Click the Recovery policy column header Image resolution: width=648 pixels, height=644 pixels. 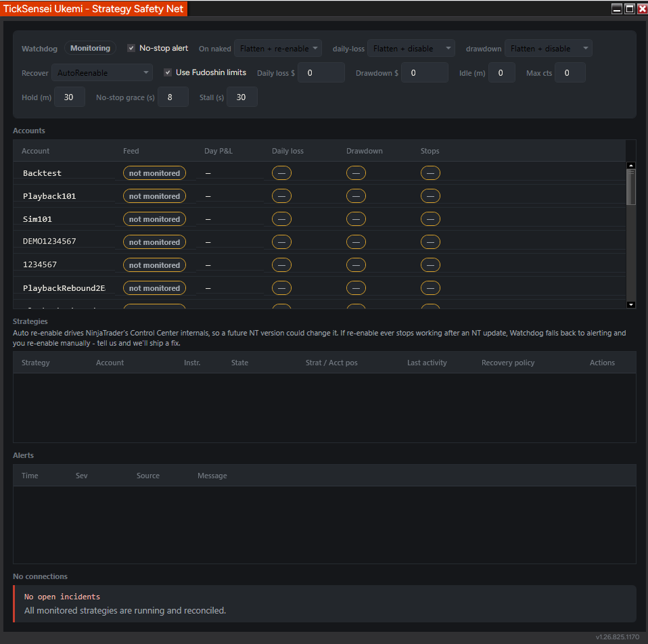click(x=508, y=363)
